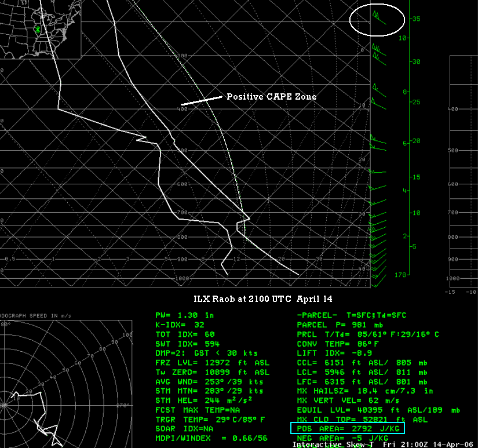Click the 1000 mb pressure label on sounding
This screenshot has width=478, height=448.
(x=182, y=279)
